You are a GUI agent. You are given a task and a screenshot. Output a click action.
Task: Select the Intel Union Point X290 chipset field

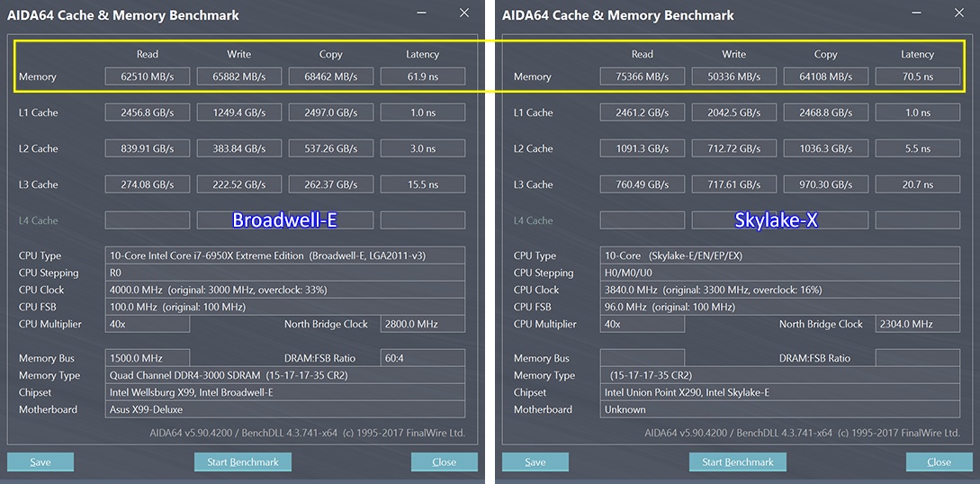[x=780, y=392]
